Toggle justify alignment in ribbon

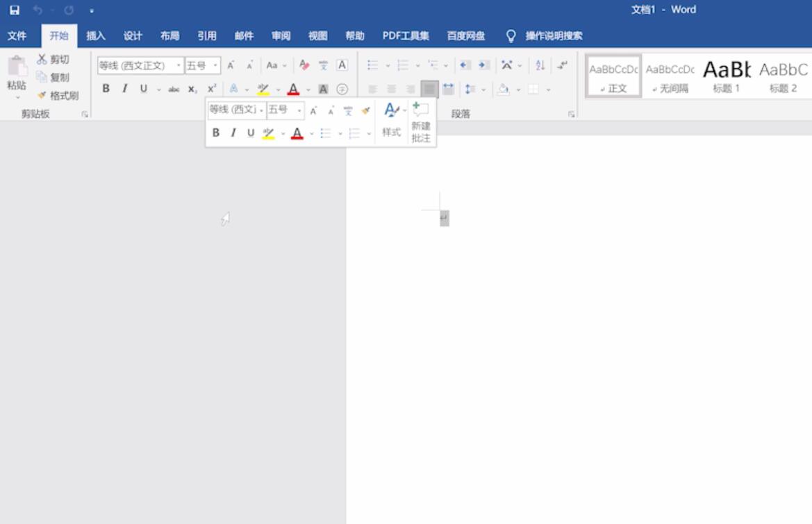pyautogui.click(x=429, y=89)
